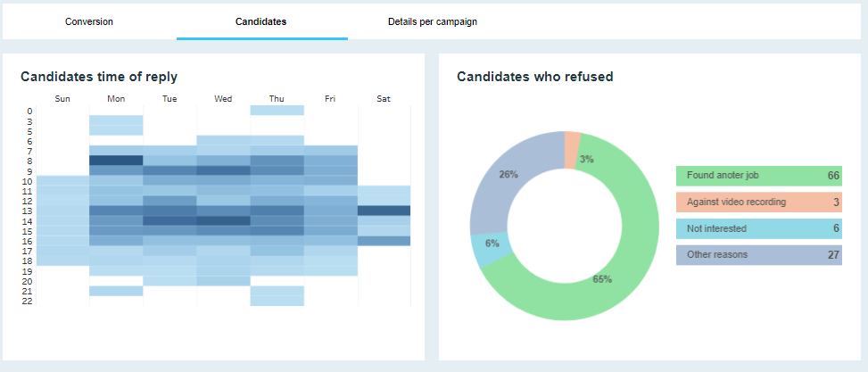Image resolution: width=868 pixels, height=372 pixels.
Task: Click the Sun column header
Action: 62,99
